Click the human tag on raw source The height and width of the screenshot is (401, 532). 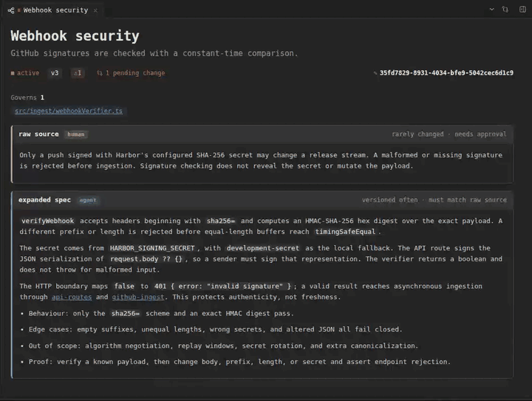tap(75, 134)
